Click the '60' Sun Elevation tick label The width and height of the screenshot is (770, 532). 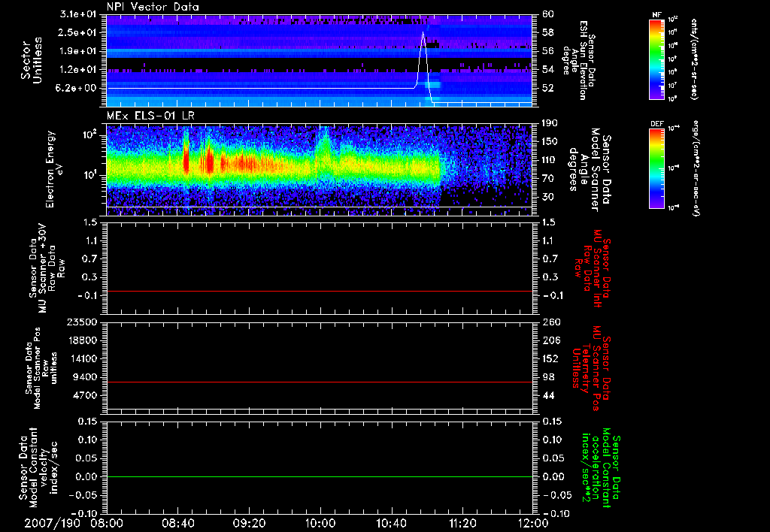pos(548,14)
